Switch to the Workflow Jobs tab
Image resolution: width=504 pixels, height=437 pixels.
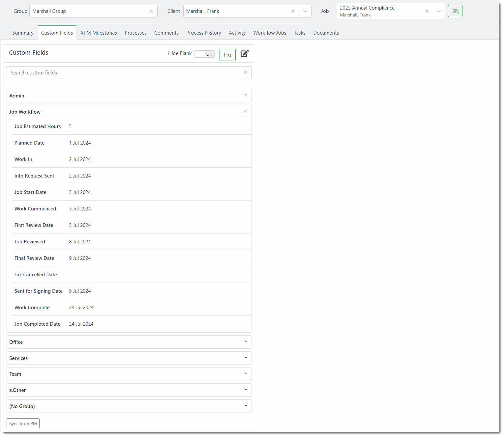pos(270,33)
